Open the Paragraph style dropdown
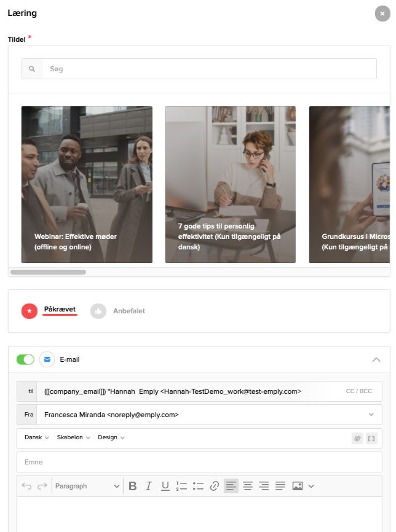Image resolution: width=396 pixels, height=532 pixels. [87, 486]
